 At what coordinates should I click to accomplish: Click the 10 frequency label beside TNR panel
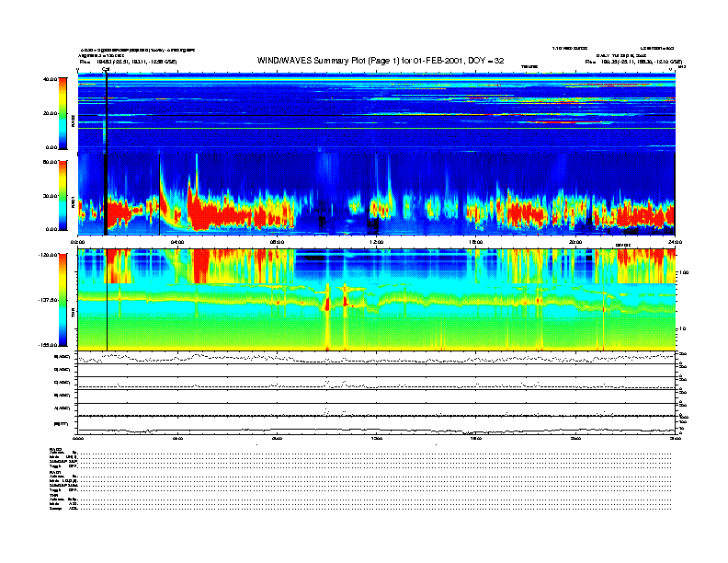pyautogui.click(x=685, y=328)
